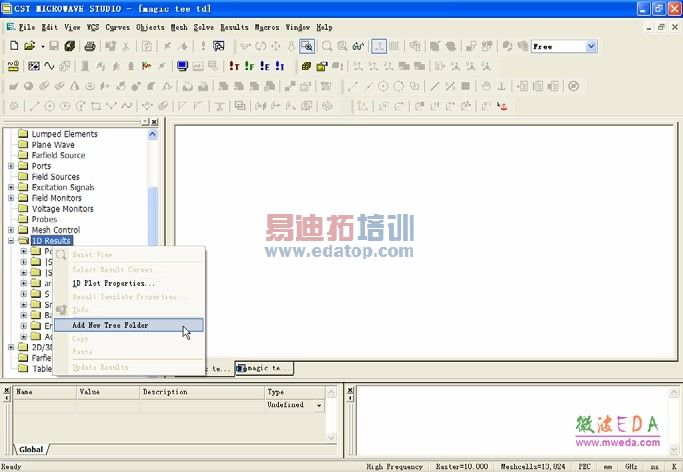Image resolution: width=683 pixels, height=472 pixels.
Task: Open the Help menu
Action: pos(325,27)
